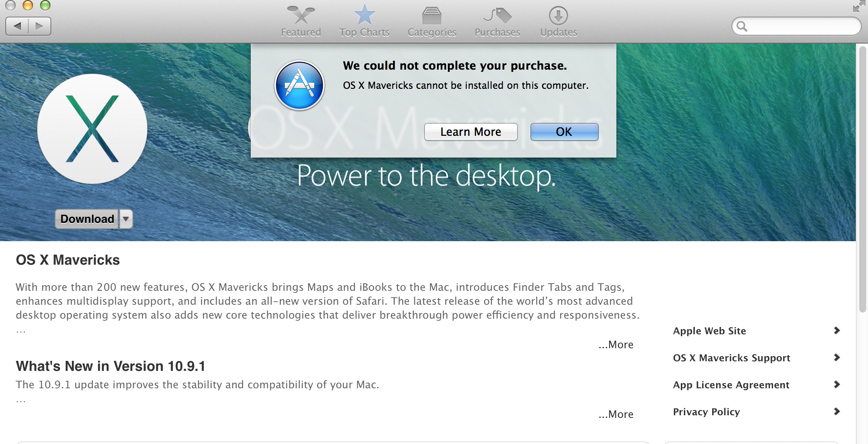Click the OS X Mavericks title text
This screenshot has width=868, height=444.
pos(68,260)
